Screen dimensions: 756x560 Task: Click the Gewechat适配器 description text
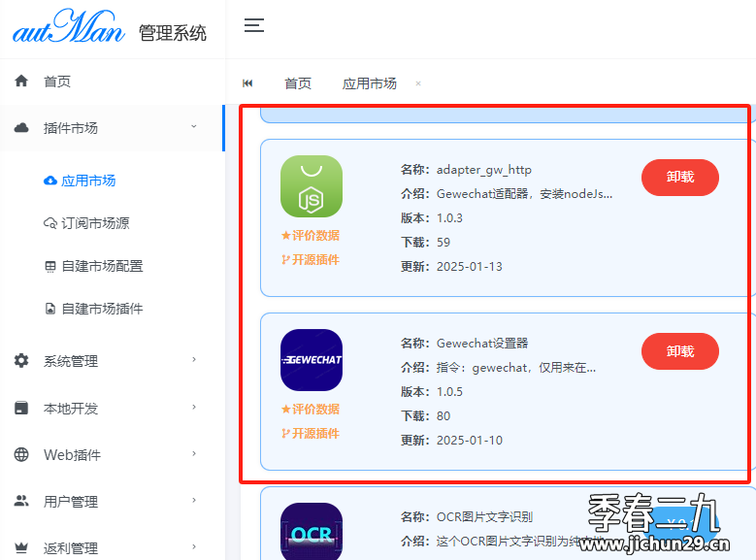pos(524,194)
